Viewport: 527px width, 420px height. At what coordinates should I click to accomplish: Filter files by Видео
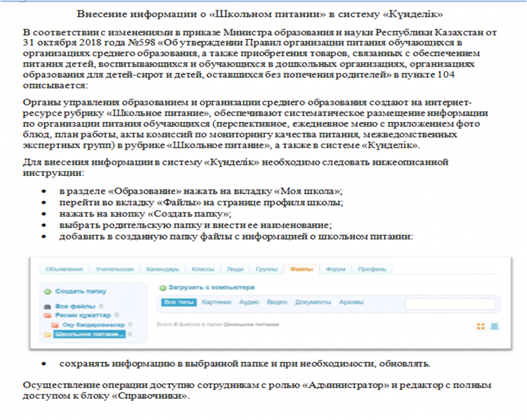point(277,303)
